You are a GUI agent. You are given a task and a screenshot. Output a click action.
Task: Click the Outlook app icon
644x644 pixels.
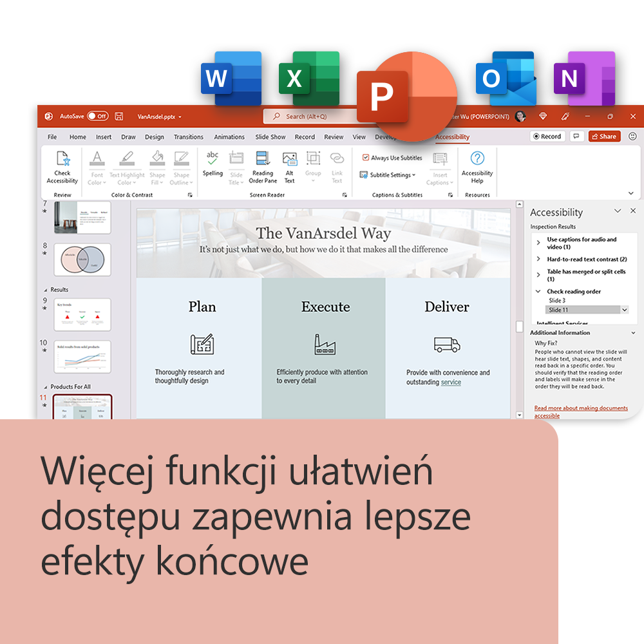(506, 78)
